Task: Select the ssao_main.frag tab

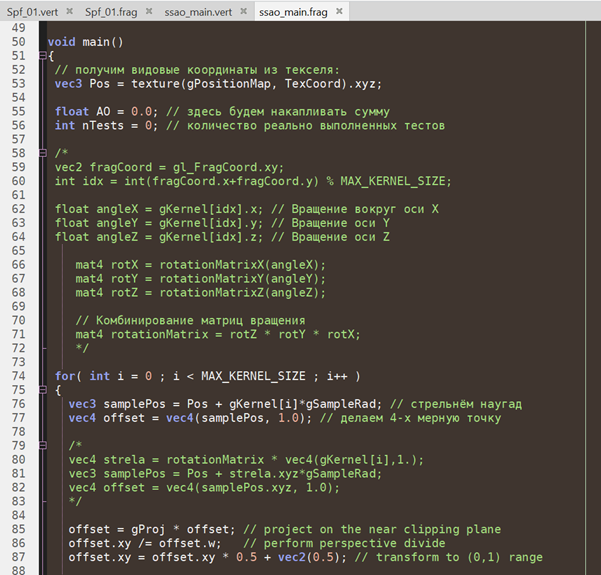Action: click(295, 13)
